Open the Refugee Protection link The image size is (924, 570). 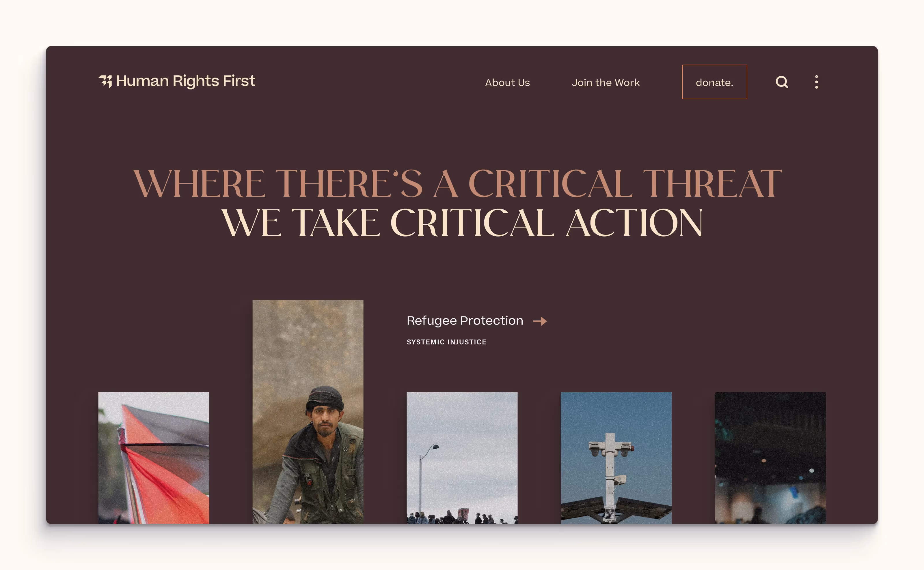(x=465, y=320)
